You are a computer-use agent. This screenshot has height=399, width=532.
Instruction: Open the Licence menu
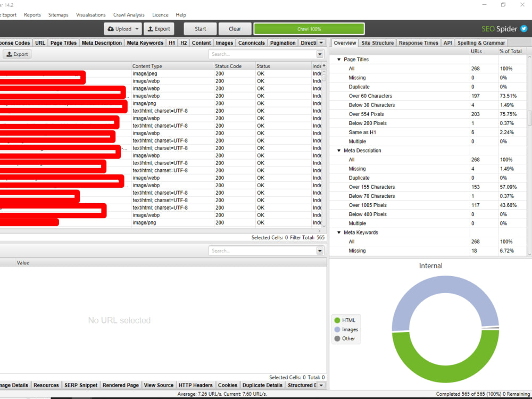[160, 15]
